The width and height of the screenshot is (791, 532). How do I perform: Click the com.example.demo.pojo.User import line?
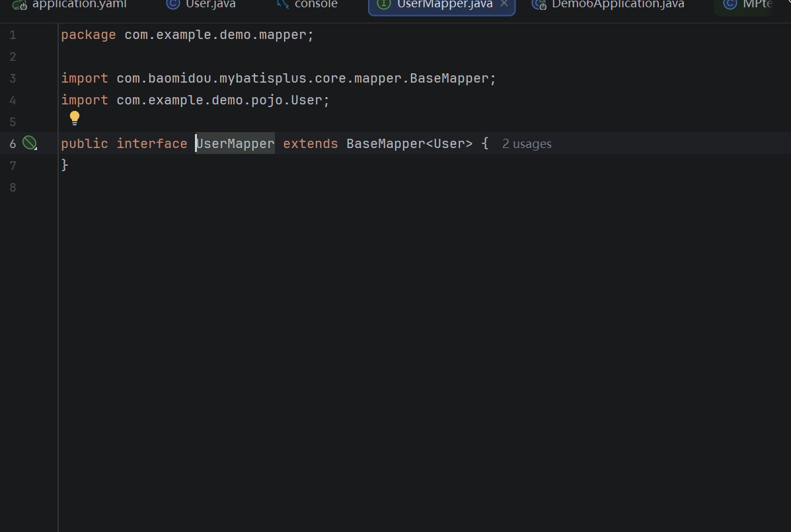pyautogui.click(x=195, y=100)
